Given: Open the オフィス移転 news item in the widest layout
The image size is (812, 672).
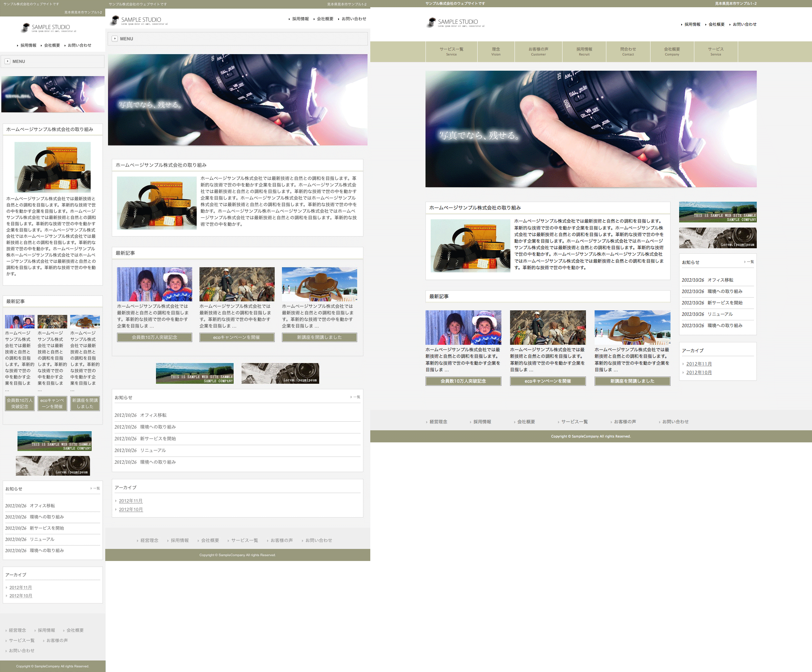Looking at the screenshot, I should point(720,280).
